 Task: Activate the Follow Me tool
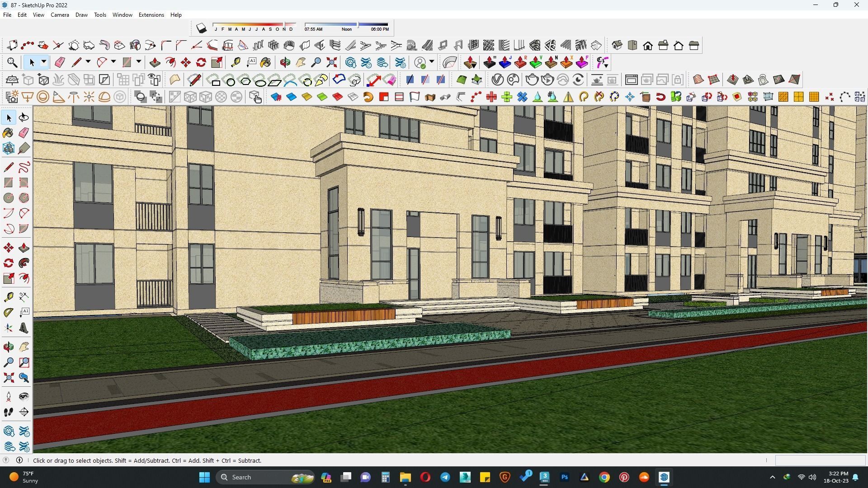click(24, 263)
